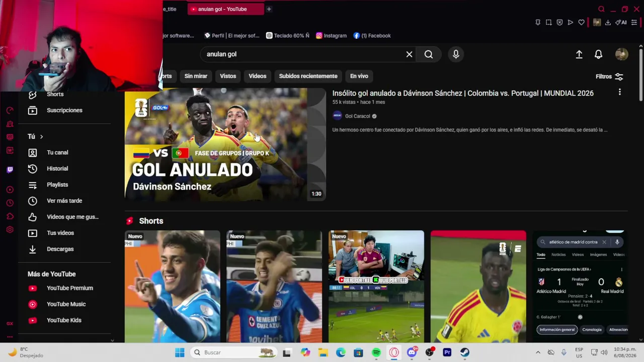Viewport: 644px width, 362px height.
Task: Open the Julio Portillo reaction Short
Action: pyautogui.click(x=376, y=287)
